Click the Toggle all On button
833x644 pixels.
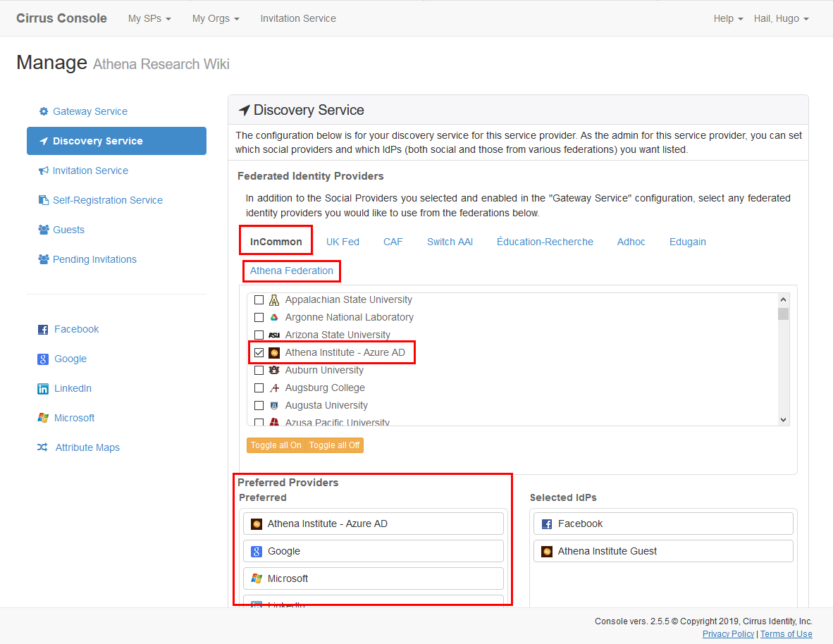tap(276, 445)
